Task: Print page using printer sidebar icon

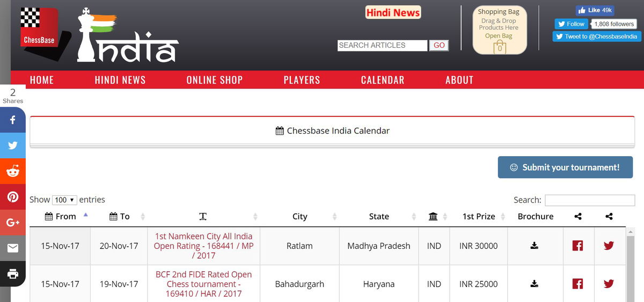Action: click(13, 274)
